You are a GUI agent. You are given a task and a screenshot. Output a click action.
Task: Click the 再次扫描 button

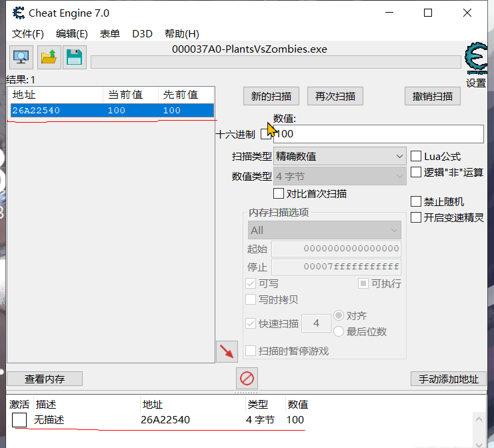335,96
